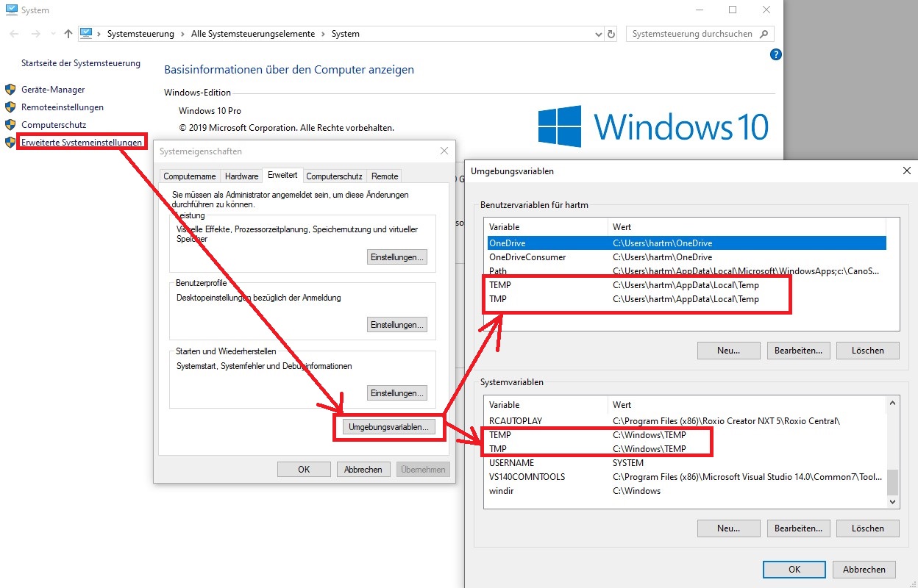This screenshot has height=588, width=918.
Task: Click Alle Systemsteuerungselemente in breadcrumb
Action: [x=253, y=34]
